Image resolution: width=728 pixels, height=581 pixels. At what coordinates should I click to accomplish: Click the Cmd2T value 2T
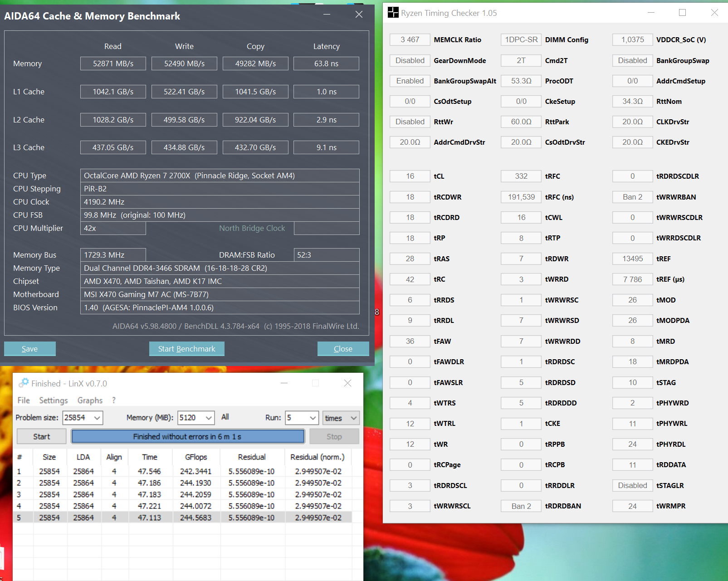(x=521, y=60)
